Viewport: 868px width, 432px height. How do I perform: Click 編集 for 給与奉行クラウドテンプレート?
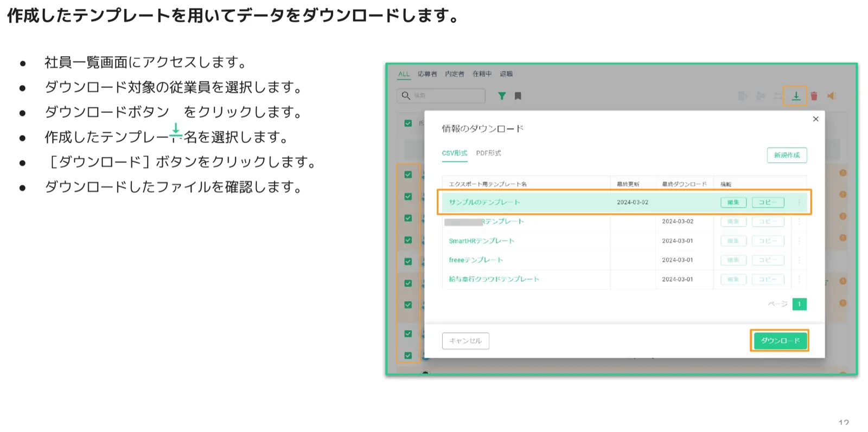click(733, 279)
